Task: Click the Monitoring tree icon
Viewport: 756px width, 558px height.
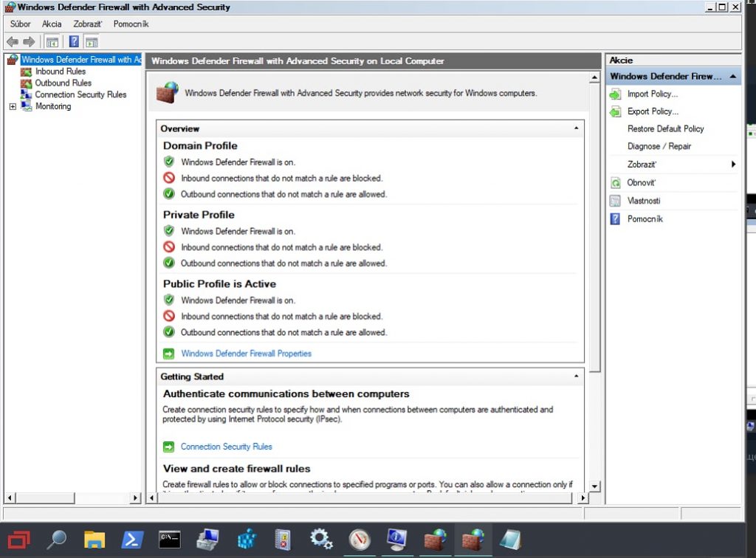Action: (x=26, y=106)
